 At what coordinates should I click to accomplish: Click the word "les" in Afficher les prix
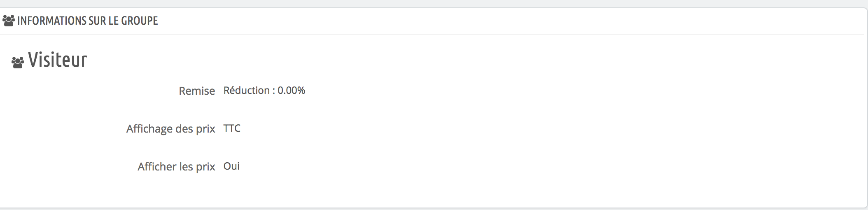pyautogui.click(x=186, y=166)
